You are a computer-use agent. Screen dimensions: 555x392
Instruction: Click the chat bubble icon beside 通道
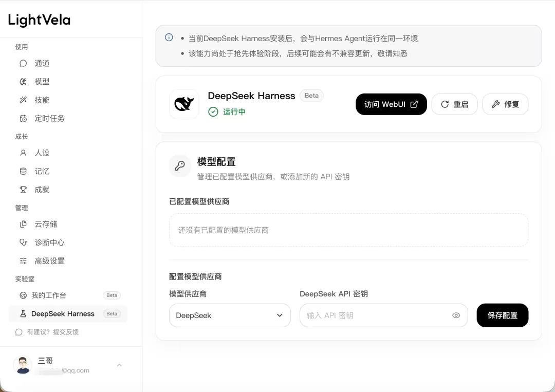point(23,63)
